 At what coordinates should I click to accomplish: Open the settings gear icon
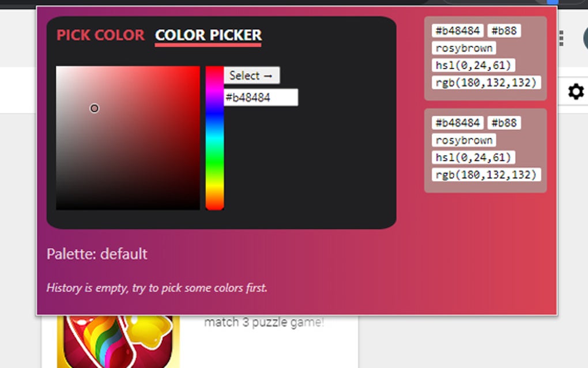(575, 91)
